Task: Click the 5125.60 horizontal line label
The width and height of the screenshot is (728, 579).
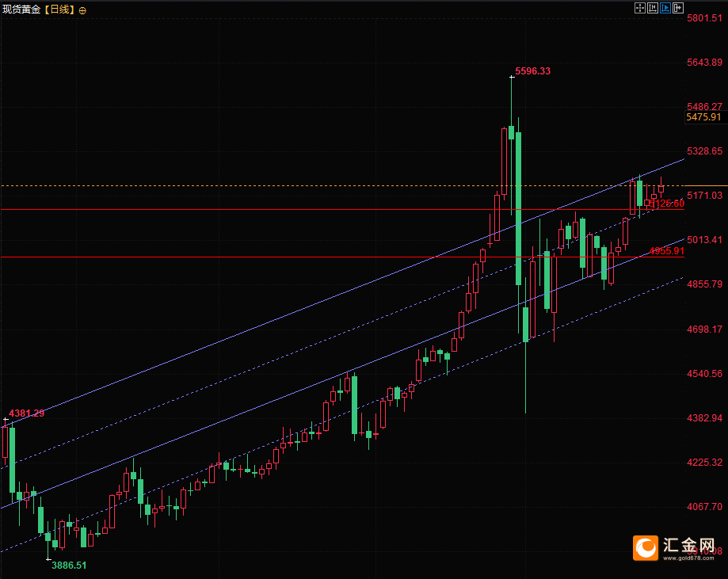Action: pyautogui.click(x=667, y=204)
